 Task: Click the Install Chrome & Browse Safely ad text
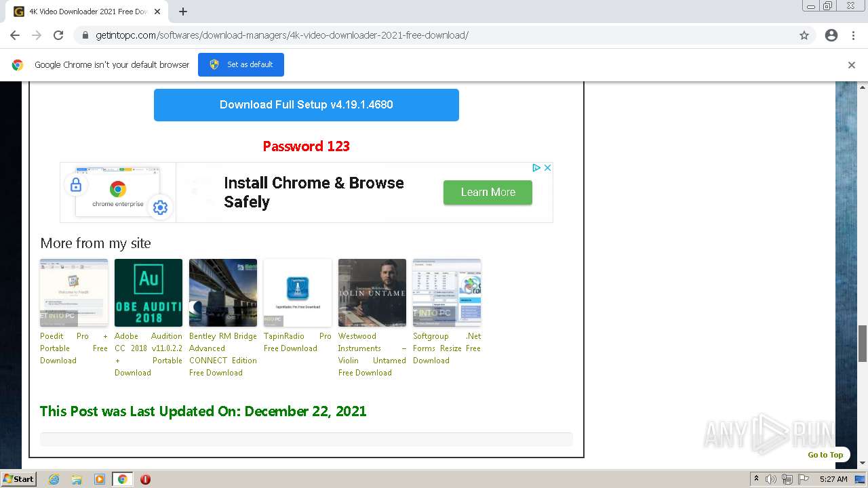314,192
